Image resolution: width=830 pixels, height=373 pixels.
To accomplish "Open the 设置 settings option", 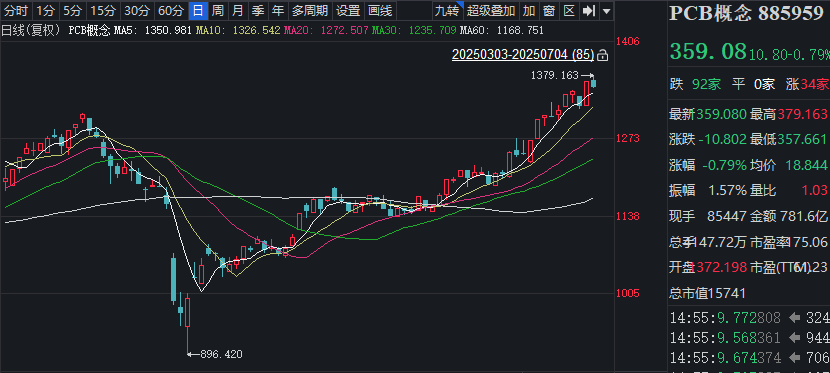I will 348,11.
